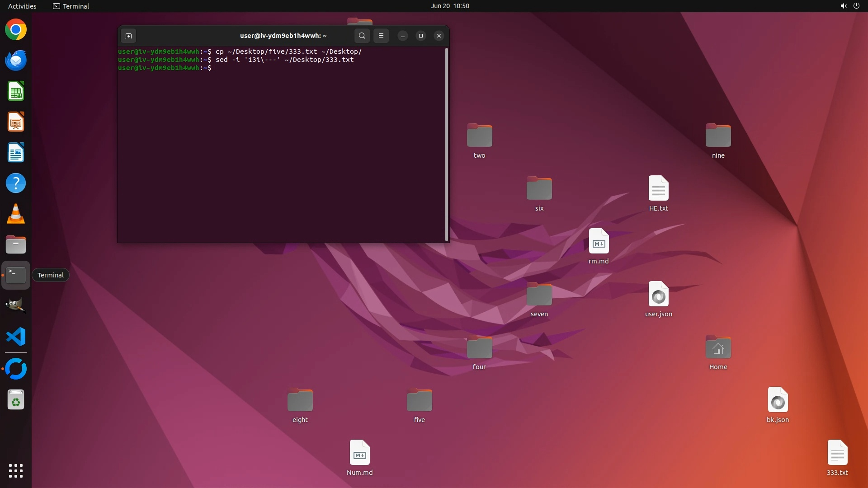Launch Google Chrome from the dock

pos(16,30)
